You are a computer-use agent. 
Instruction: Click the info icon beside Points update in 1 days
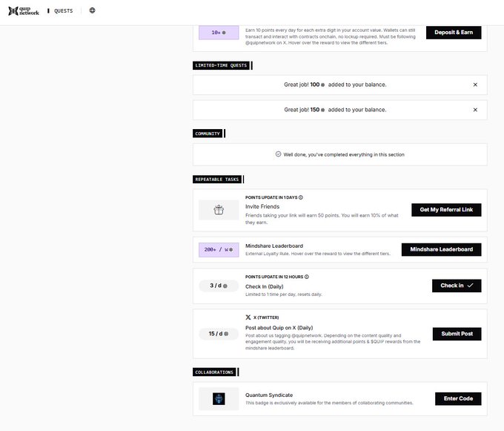tap(301, 197)
